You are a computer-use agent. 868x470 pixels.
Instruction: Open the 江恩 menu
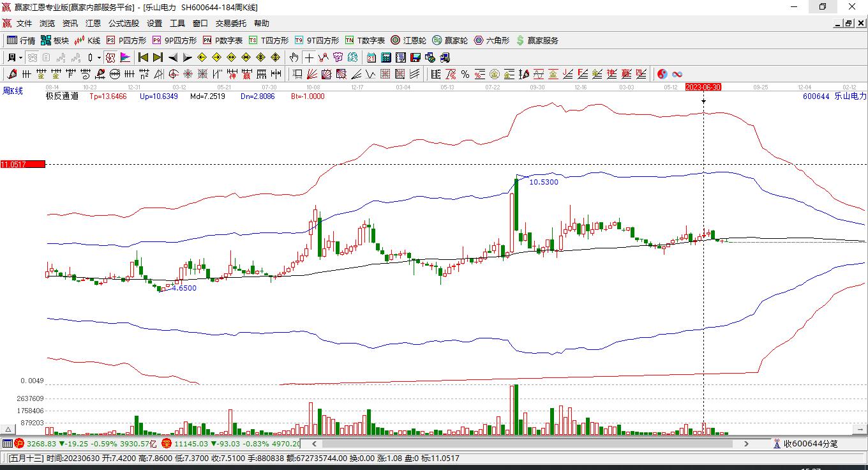click(x=93, y=23)
